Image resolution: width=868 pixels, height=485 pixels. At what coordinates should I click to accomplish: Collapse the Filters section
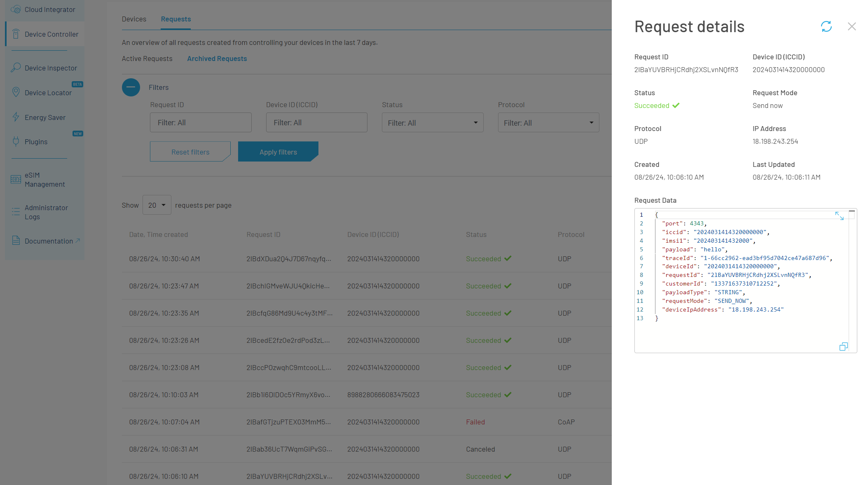click(x=131, y=87)
